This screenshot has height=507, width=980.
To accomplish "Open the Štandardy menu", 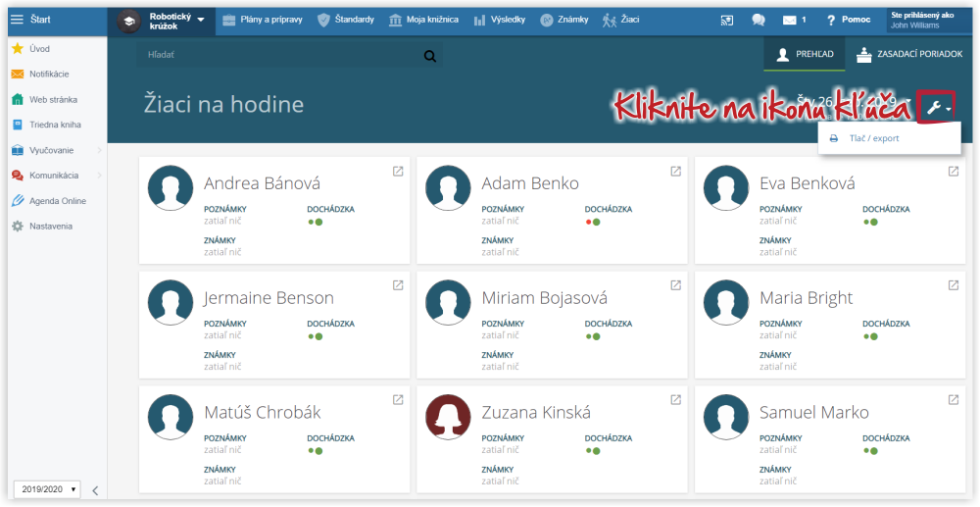I will (346, 20).
